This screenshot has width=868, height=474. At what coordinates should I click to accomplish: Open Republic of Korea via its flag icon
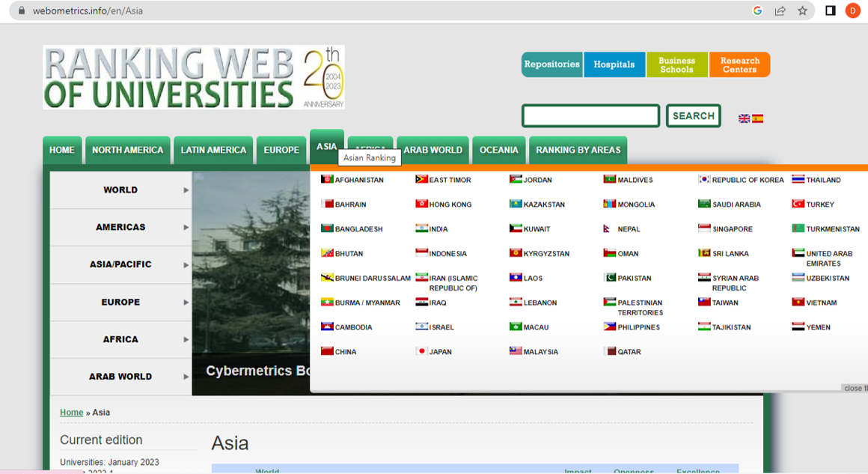coord(703,180)
